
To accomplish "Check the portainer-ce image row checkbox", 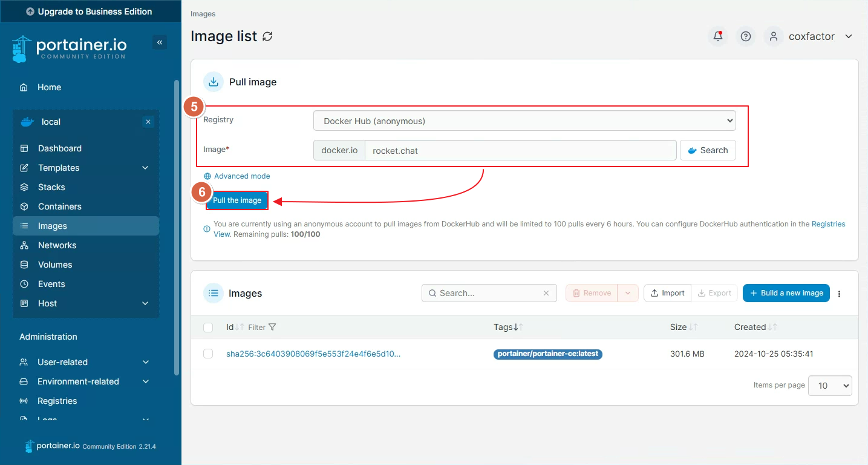I will coord(208,354).
